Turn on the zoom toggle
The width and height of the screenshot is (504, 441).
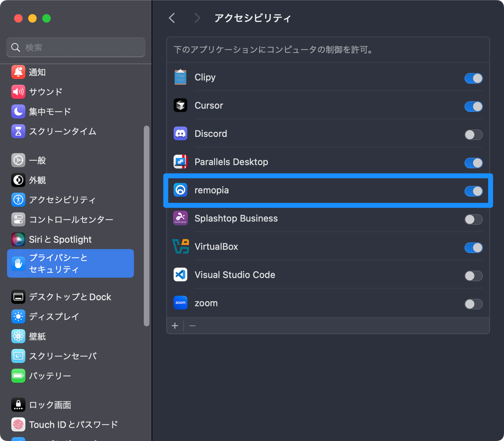pos(473,304)
